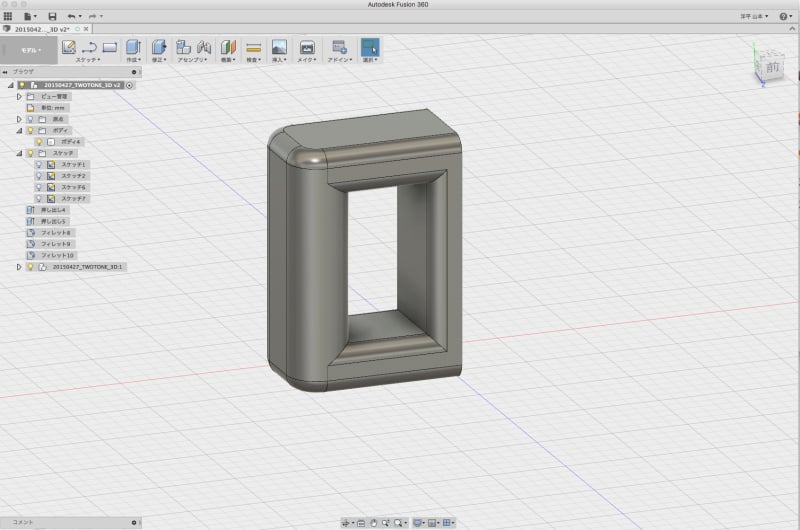800x530 pixels.
Task: Switch to the 2015042..._3D v2 document tab
Action: (x=42, y=29)
